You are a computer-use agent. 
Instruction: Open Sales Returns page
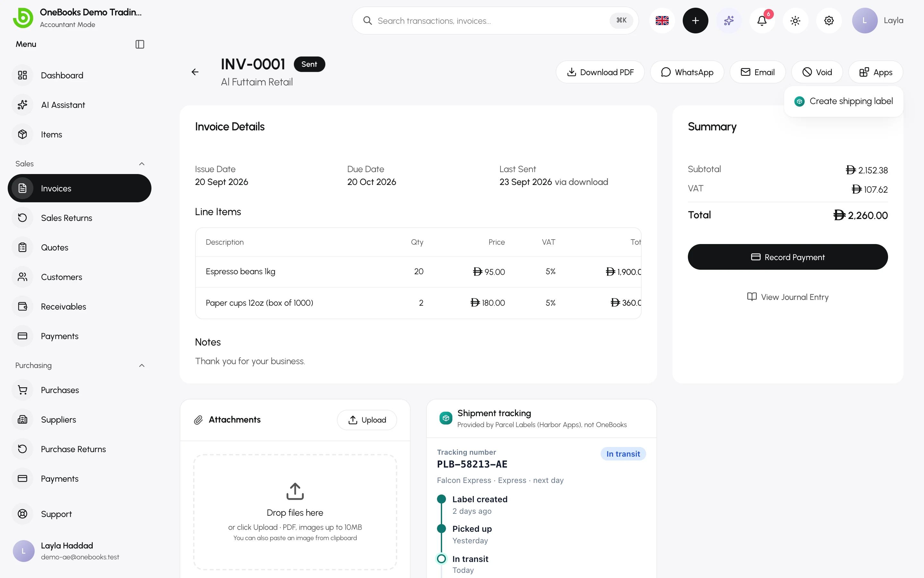(x=80, y=218)
